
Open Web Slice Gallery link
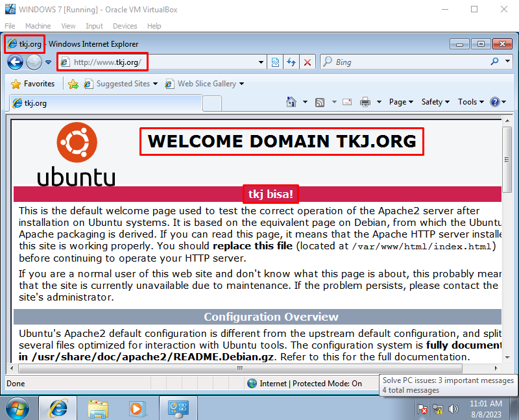[x=204, y=84]
